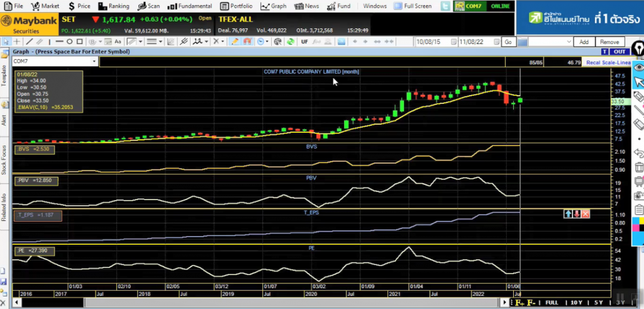Open the Fundamental menu

click(x=190, y=6)
